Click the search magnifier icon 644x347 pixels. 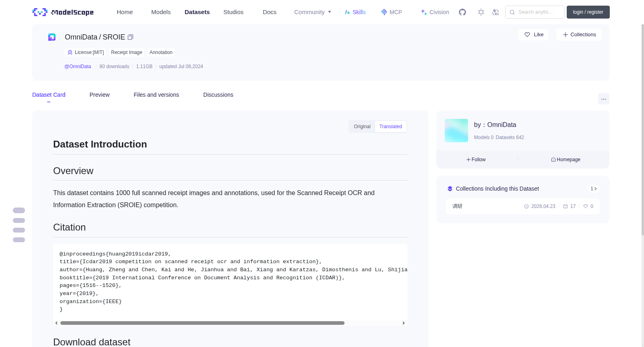click(x=512, y=12)
